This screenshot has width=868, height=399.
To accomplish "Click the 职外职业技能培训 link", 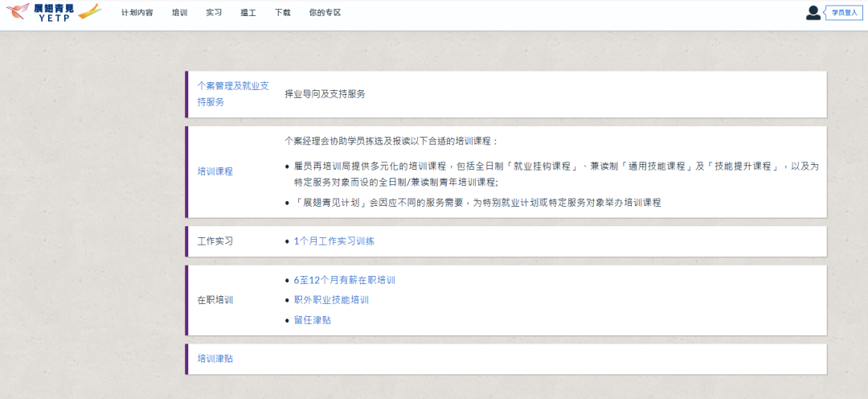I will click(331, 300).
